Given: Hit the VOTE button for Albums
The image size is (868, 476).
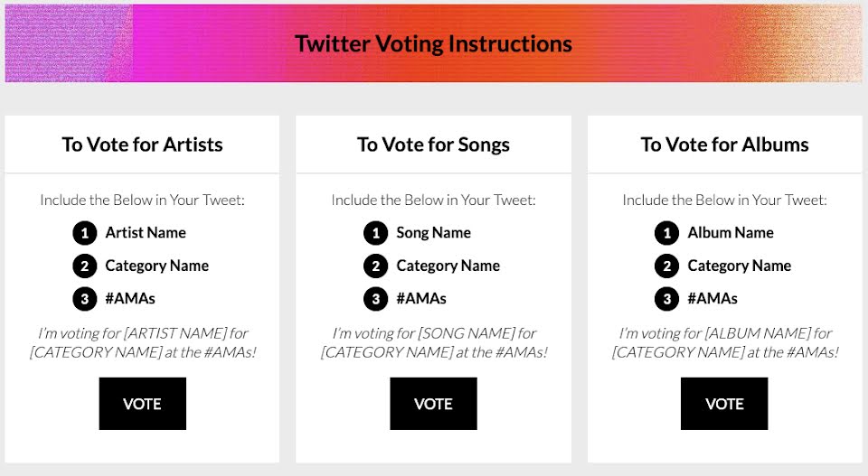Looking at the screenshot, I should 724,404.
